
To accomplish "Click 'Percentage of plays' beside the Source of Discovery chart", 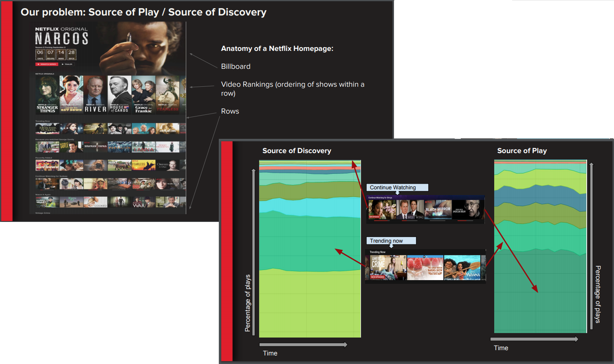I will click(x=248, y=303).
